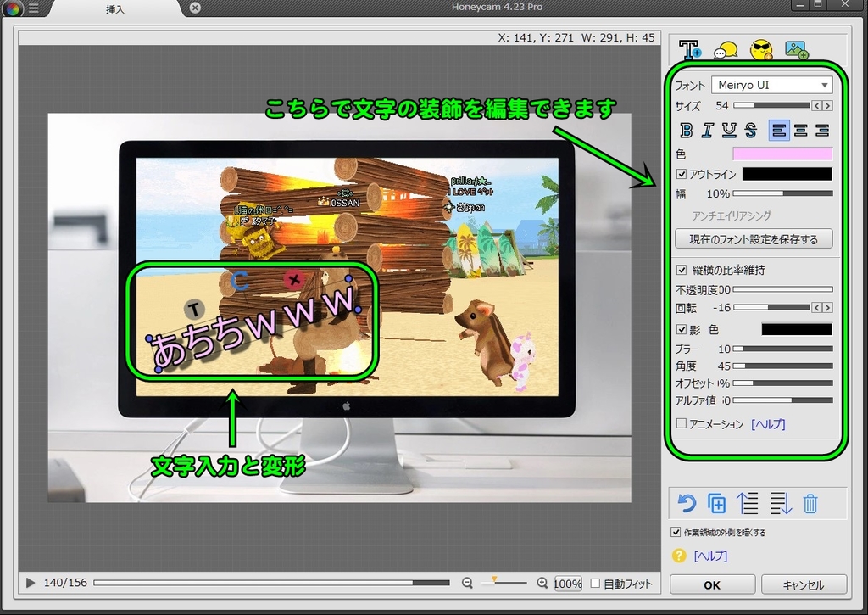The height and width of the screenshot is (615, 868).
Task: Click the サイズ font size slider
Action: pyautogui.click(x=771, y=105)
